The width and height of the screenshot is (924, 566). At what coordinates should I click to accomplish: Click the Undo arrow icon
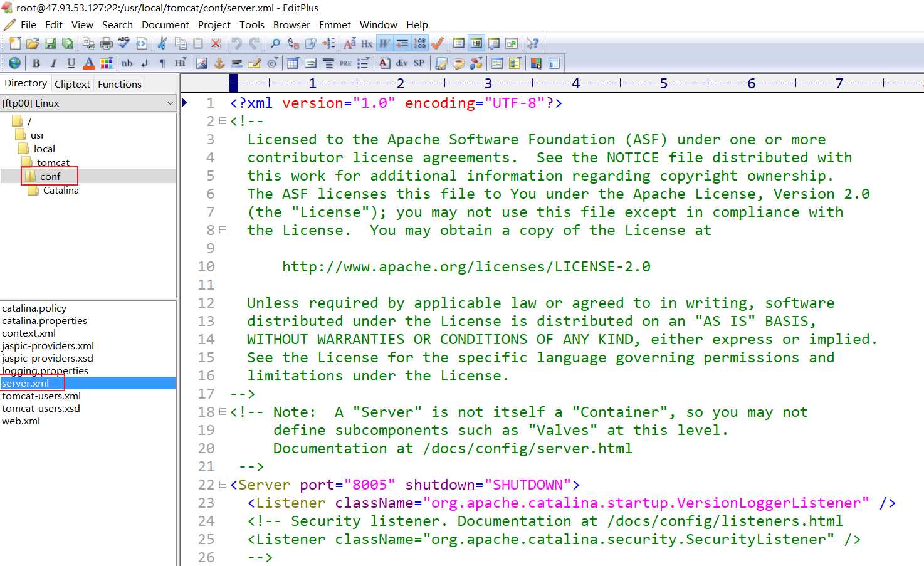point(237,43)
